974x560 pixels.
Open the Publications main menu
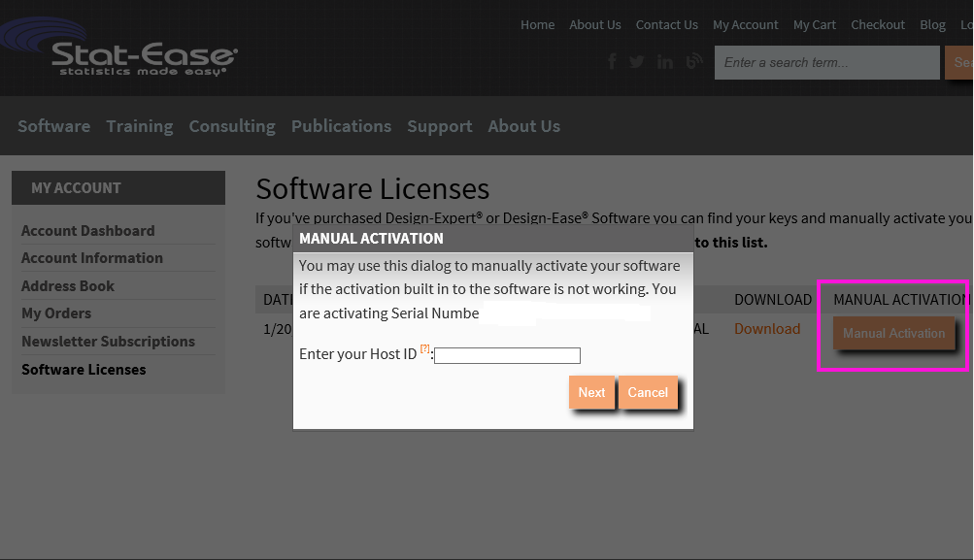tap(342, 126)
